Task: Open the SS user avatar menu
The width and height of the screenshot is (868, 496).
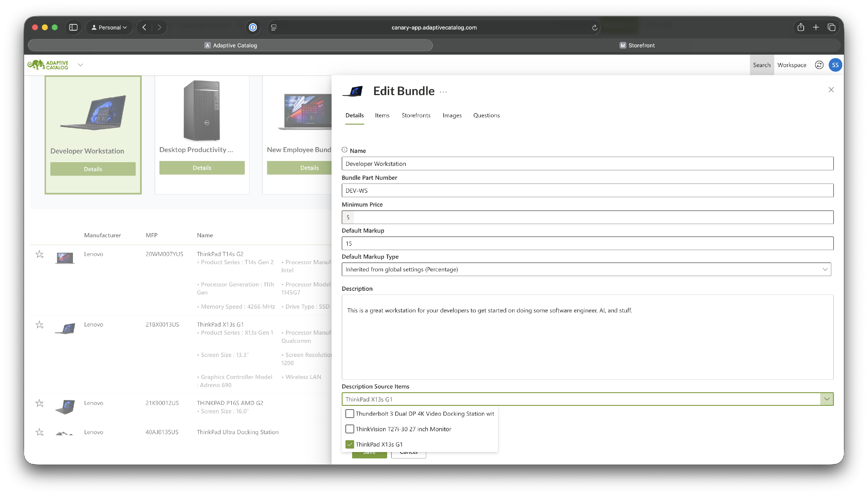Action: 835,65
